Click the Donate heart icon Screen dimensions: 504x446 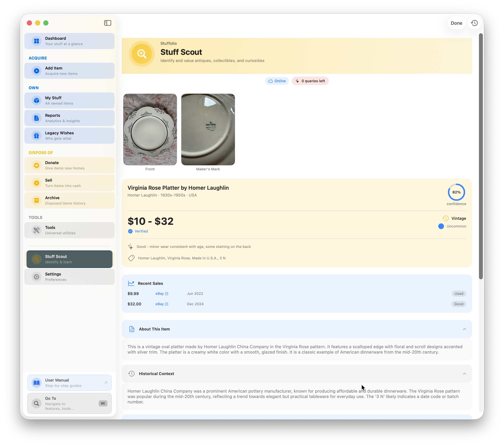pyautogui.click(x=37, y=166)
